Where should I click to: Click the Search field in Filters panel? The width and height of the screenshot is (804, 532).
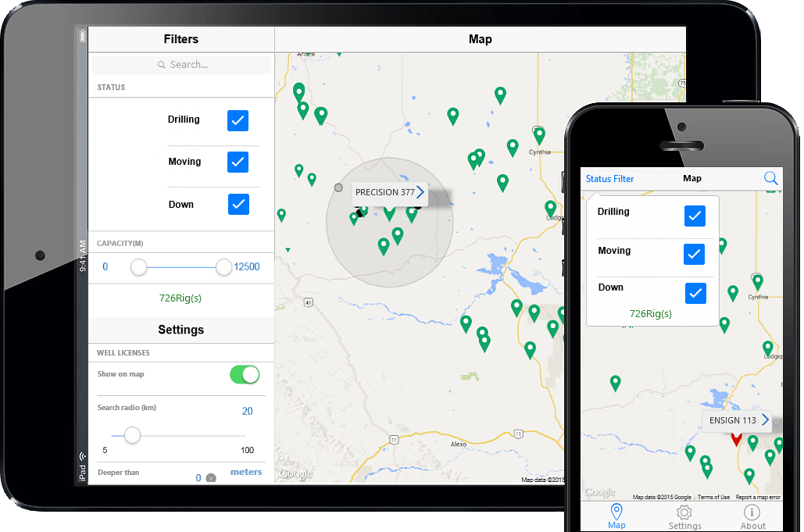click(181, 65)
